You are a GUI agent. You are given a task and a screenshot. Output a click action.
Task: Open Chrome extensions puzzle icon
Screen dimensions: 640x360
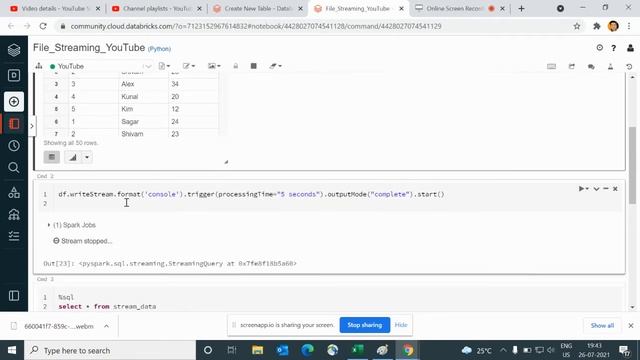[x=597, y=26]
